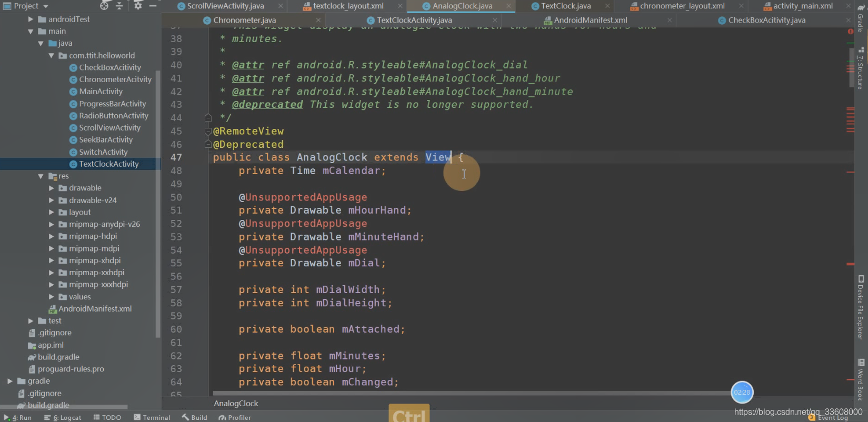
Task: Open the Logcat tool window
Action: [63, 417]
